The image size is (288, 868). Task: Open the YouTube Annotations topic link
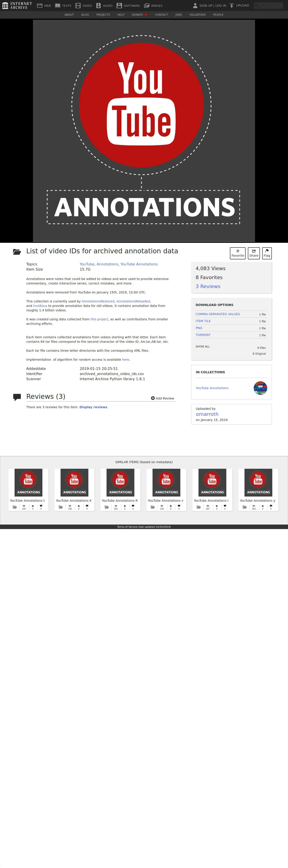[139, 264]
